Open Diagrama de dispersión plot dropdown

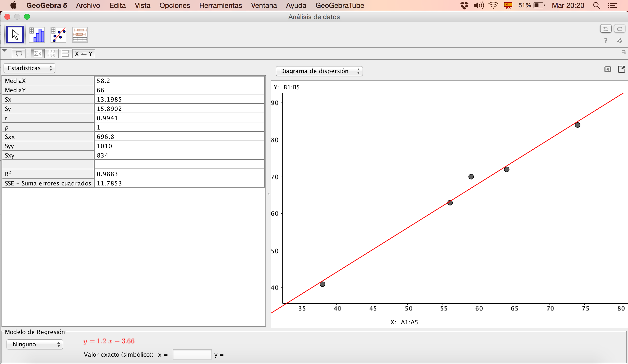point(319,71)
